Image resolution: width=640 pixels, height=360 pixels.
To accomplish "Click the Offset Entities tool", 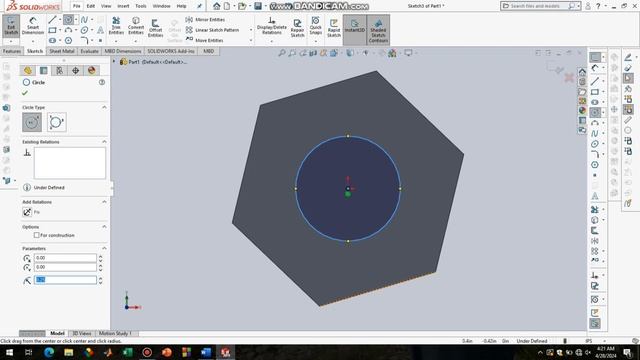I will pyautogui.click(x=156, y=28).
